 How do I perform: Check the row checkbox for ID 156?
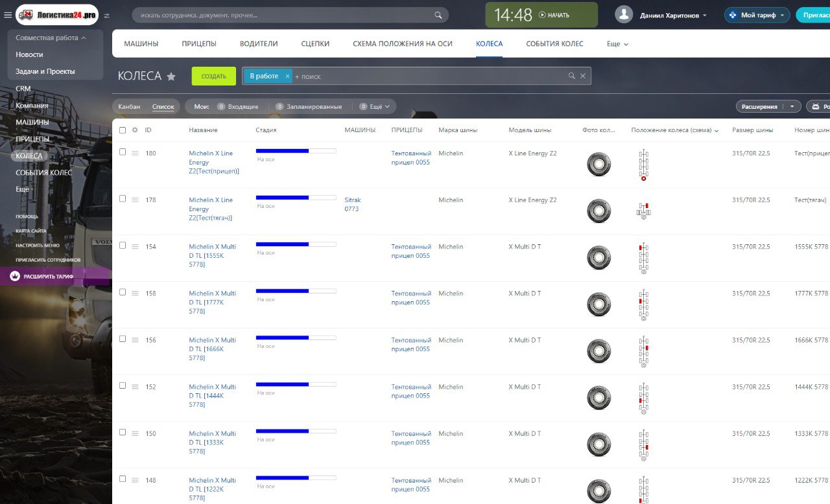[123, 339]
